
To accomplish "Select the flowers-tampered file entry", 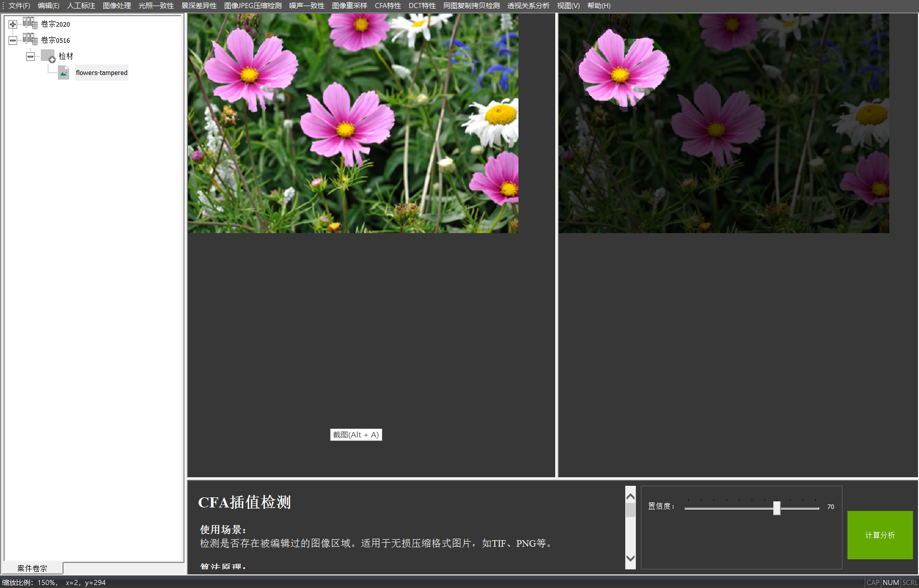I will 101,72.
